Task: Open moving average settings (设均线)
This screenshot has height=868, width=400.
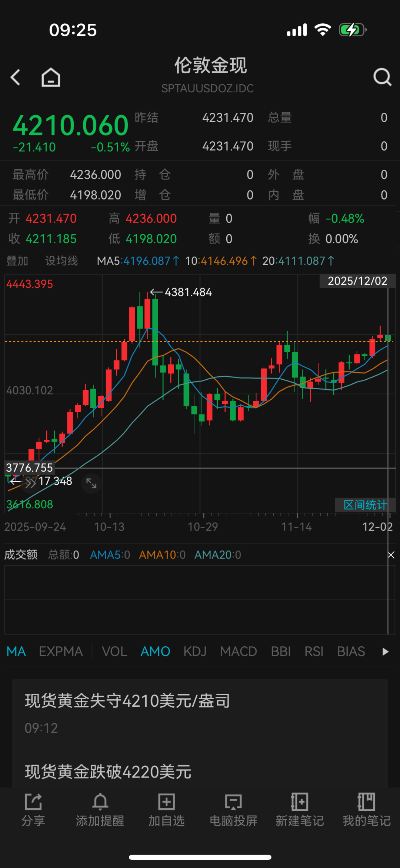Action: pos(61,261)
